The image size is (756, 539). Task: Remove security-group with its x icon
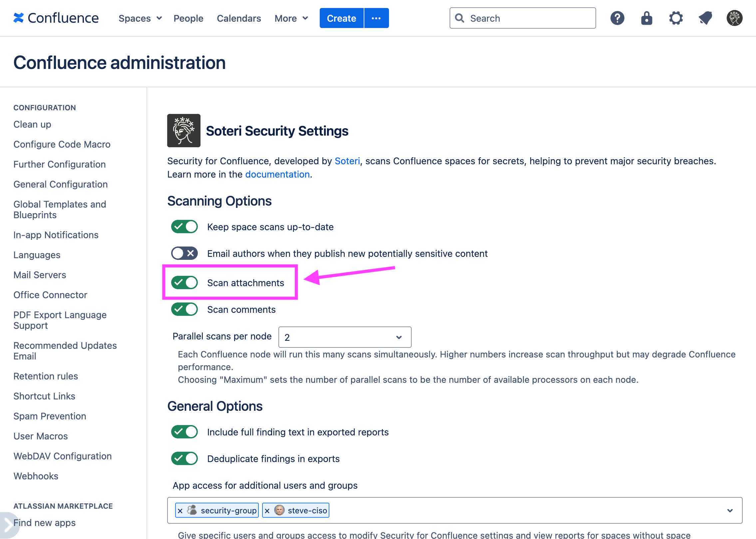coord(180,510)
